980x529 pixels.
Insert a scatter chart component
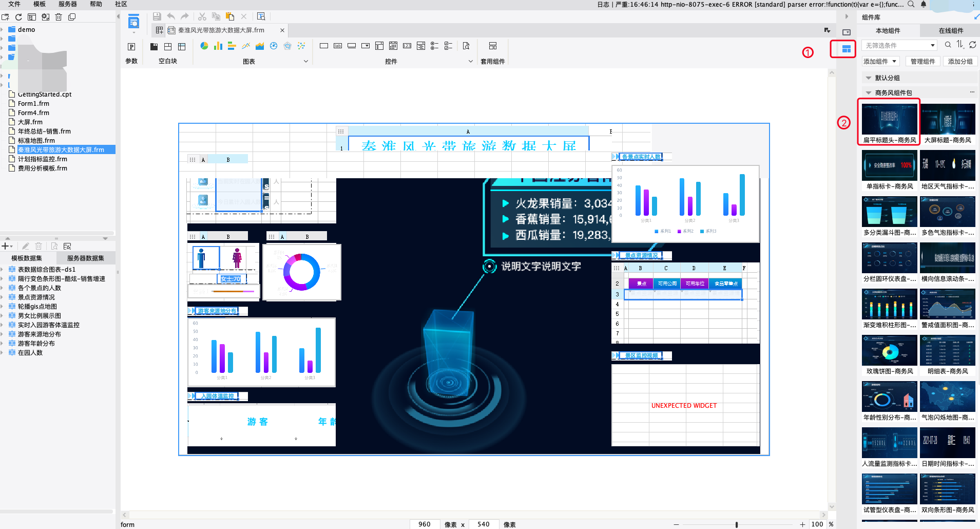[x=301, y=46]
